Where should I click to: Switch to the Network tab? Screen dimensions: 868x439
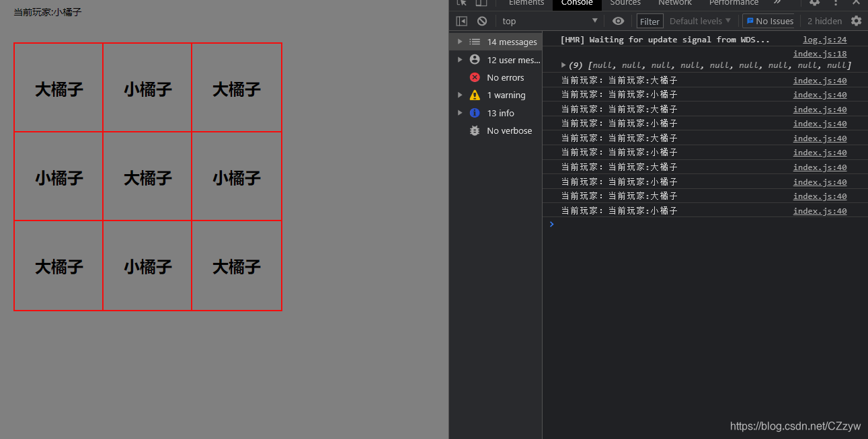[x=675, y=3]
